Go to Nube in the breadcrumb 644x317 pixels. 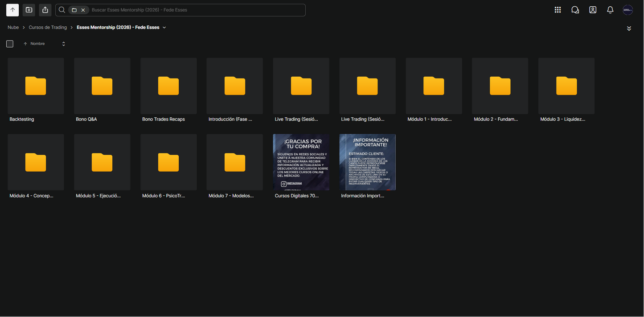click(13, 28)
